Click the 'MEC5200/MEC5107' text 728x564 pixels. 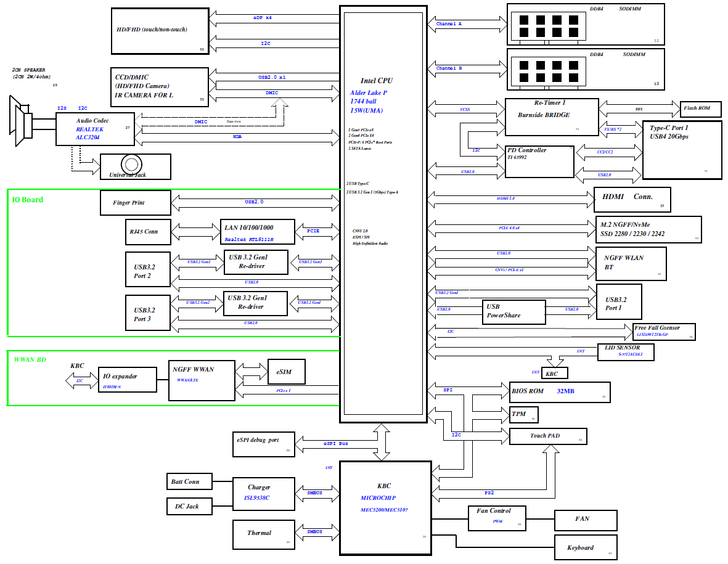tap(385, 510)
